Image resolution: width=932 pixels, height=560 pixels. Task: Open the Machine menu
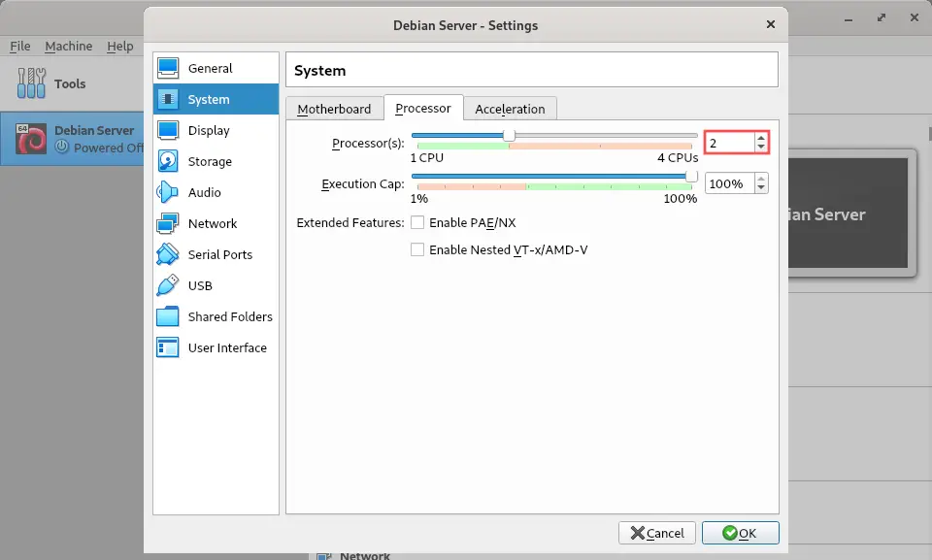[68, 46]
